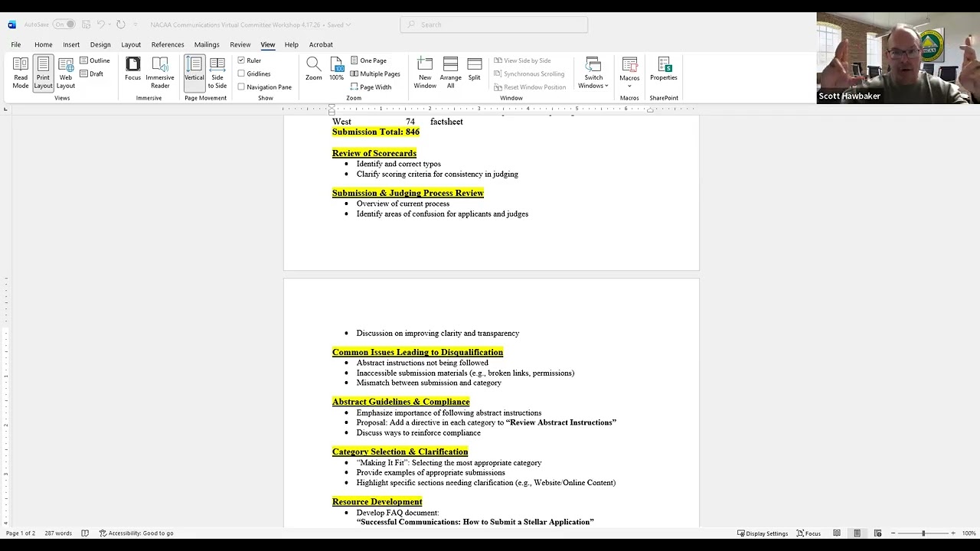Open the Acrobat tab
The image size is (980, 551).
pyautogui.click(x=321, y=44)
